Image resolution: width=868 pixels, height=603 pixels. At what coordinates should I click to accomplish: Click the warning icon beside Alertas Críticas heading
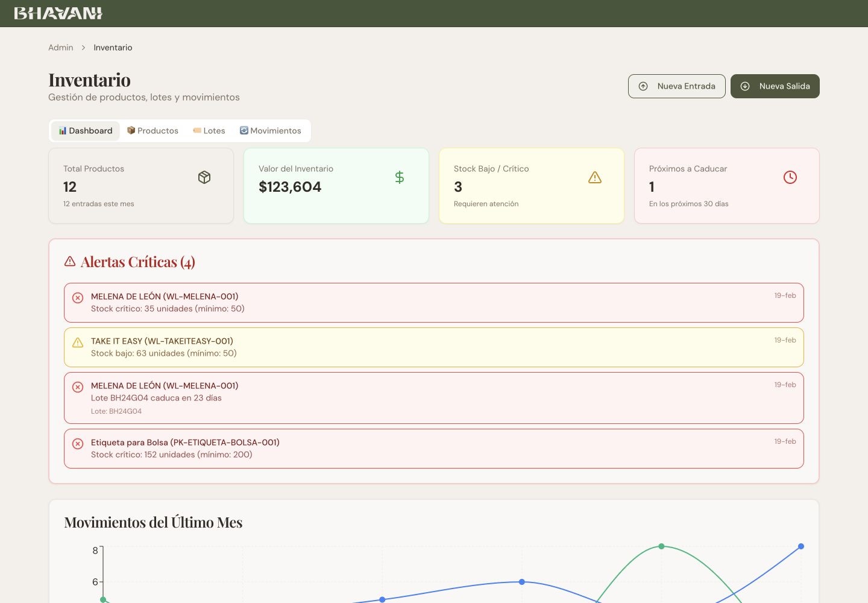click(70, 262)
